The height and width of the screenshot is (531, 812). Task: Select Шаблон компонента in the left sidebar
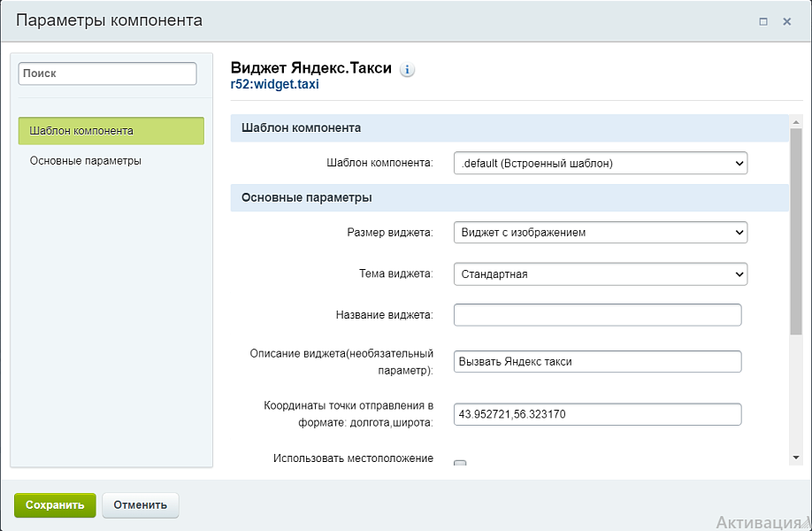pyautogui.click(x=111, y=131)
